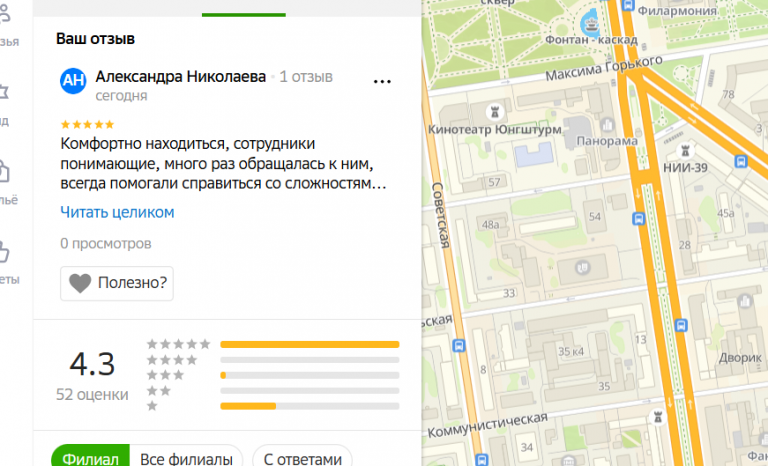Click the landmark icon above Коммунистическая street

pos(658,417)
